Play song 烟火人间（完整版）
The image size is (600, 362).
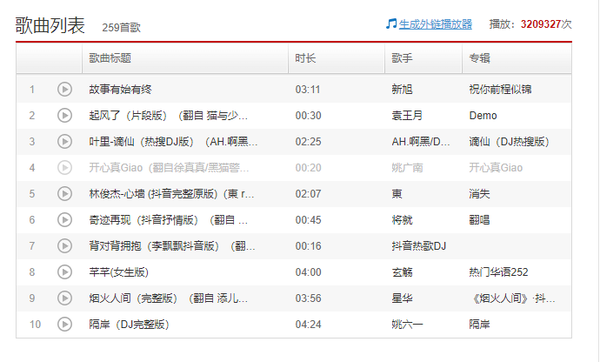click(x=65, y=298)
